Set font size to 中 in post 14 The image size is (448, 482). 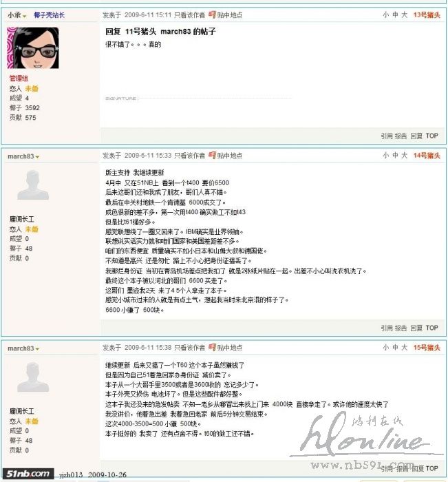coord(395,155)
